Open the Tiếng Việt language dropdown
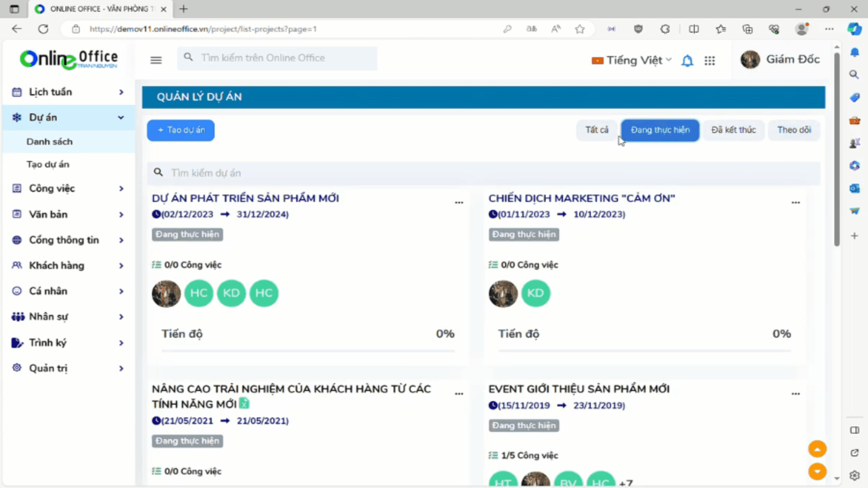 coord(632,60)
